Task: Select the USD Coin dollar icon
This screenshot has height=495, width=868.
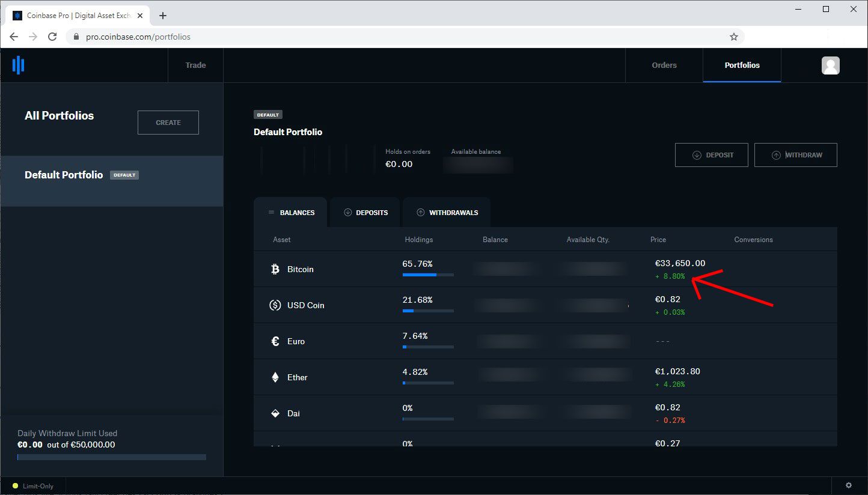Action: pos(275,305)
